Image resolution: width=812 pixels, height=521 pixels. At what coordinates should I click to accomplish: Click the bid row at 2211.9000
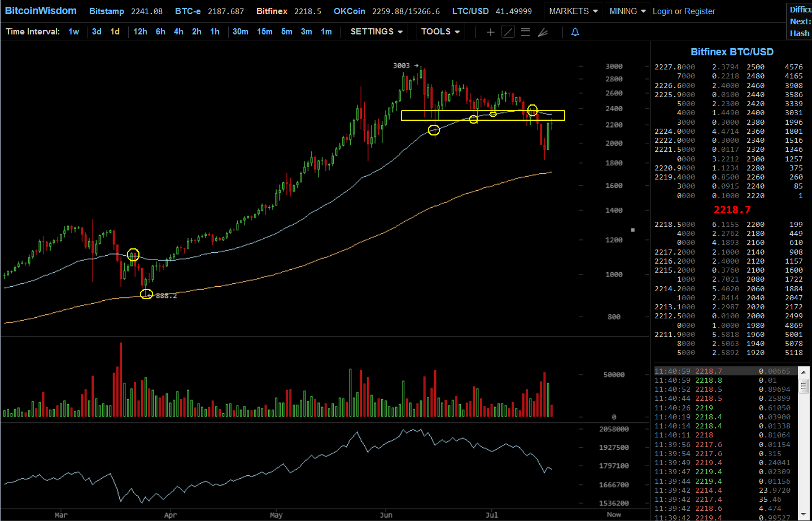(x=728, y=335)
